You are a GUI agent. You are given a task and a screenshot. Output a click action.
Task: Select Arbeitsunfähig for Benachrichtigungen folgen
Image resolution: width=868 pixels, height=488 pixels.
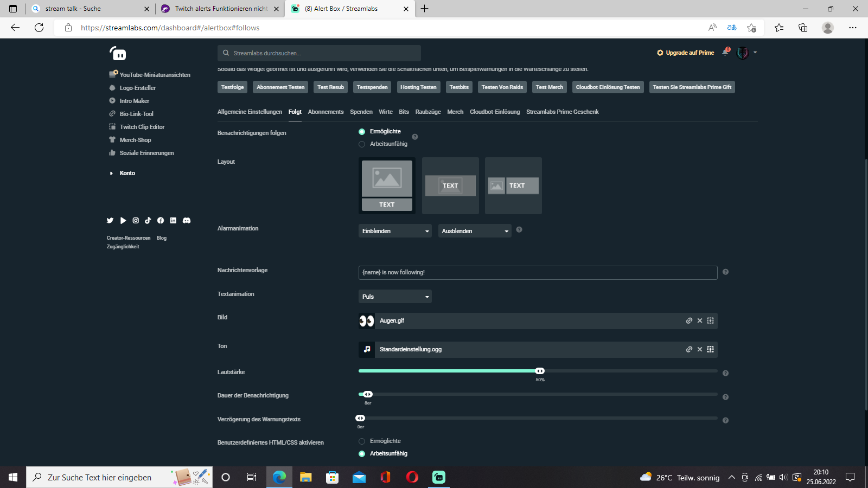click(362, 144)
